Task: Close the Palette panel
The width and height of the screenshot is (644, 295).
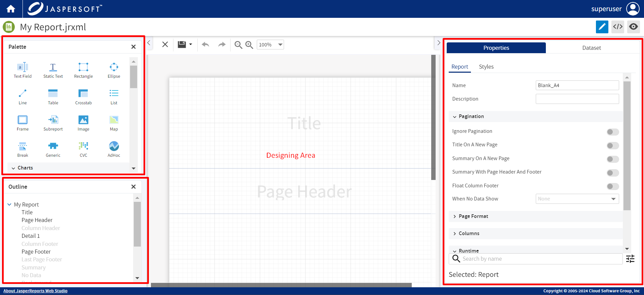Action: [x=133, y=47]
